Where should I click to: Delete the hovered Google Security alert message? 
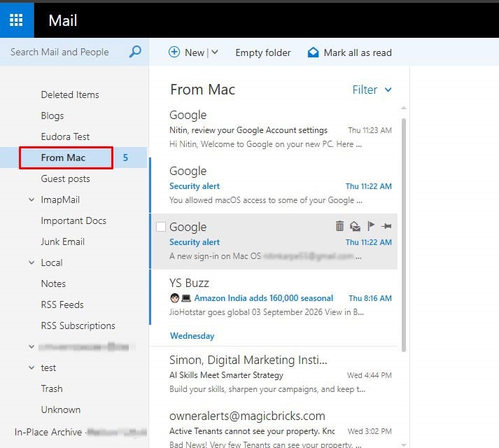pyautogui.click(x=339, y=226)
